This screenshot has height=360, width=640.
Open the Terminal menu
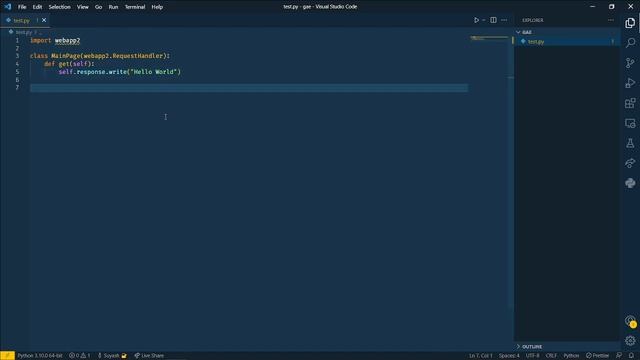135,7
